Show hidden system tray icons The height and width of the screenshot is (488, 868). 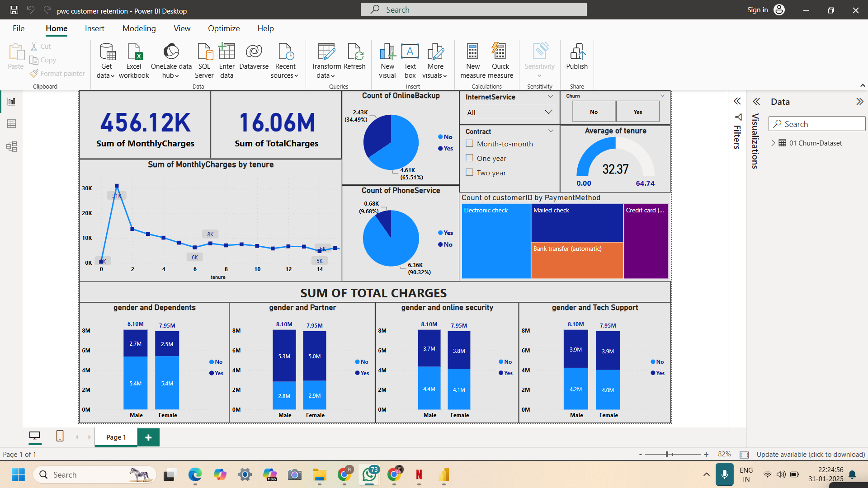706,474
